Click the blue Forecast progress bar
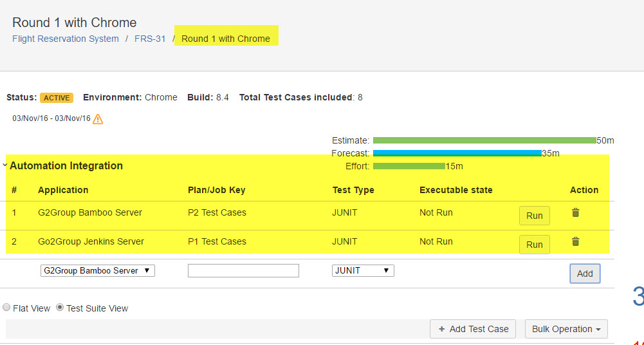This screenshot has height=345, width=644. pyautogui.click(x=457, y=153)
